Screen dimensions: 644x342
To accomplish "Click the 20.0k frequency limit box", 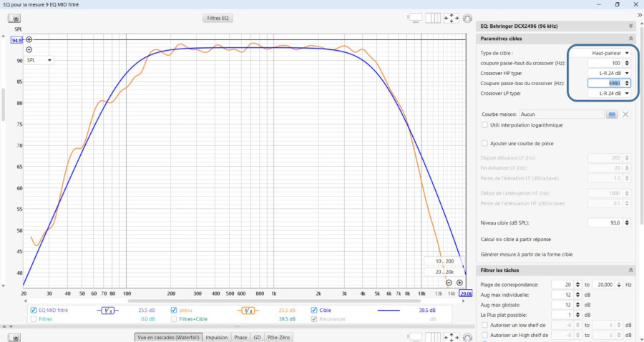I will click(x=466, y=294).
